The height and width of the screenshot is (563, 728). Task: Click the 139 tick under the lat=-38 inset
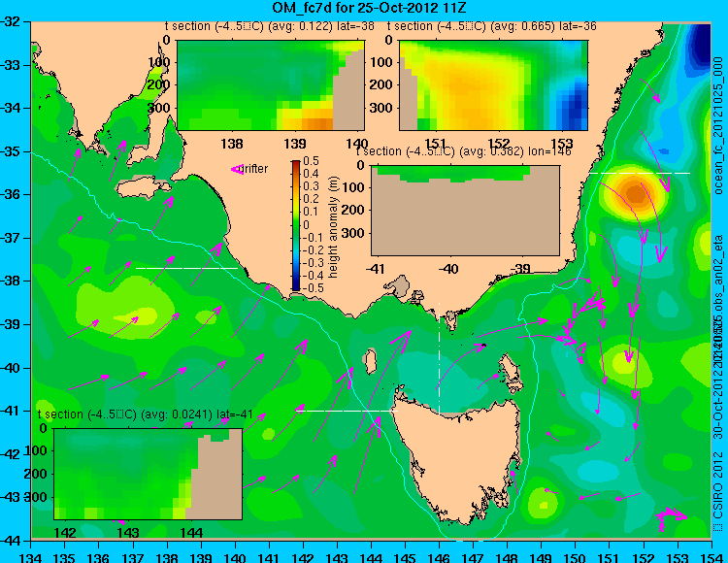[x=295, y=144]
